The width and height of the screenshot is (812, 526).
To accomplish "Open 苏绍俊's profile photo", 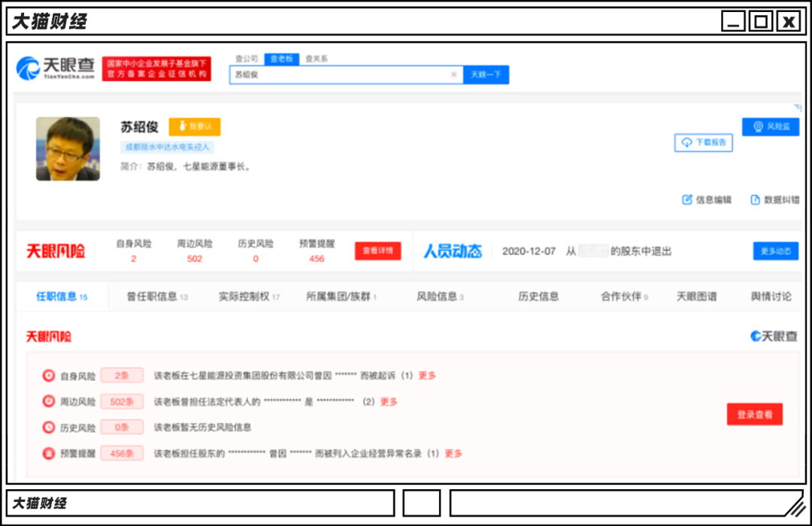I will (68, 149).
